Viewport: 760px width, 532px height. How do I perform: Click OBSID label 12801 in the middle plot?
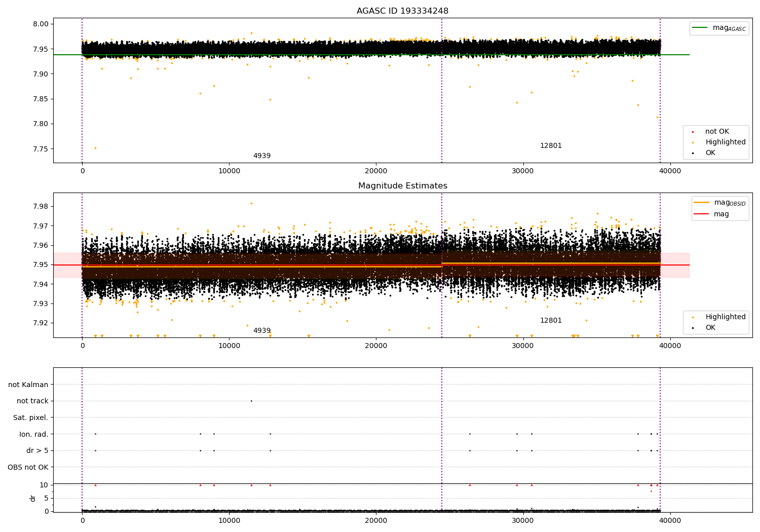coord(551,321)
